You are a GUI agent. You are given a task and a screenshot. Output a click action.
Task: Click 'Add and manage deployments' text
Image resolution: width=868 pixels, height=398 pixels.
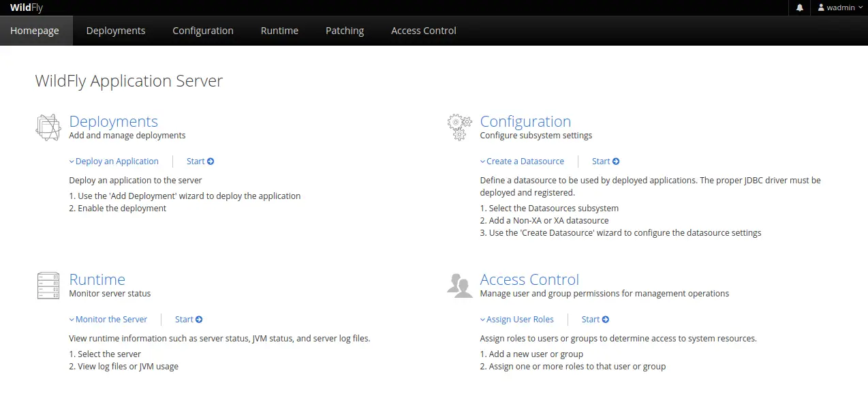(x=127, y=136)
